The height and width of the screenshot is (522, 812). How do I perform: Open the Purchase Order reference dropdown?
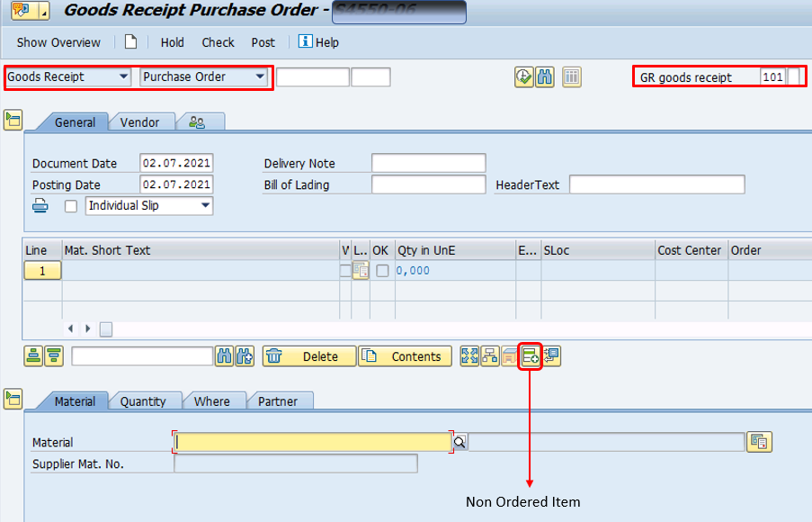pyautogui.click(x=204, y=77)
